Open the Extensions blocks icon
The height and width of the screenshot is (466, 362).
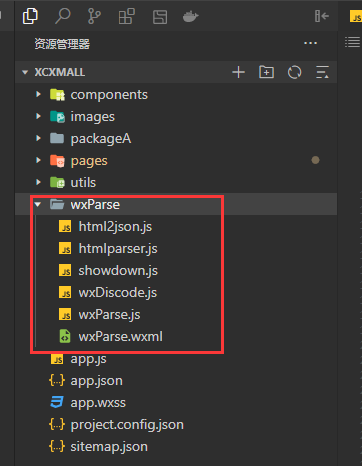[126, 16]
